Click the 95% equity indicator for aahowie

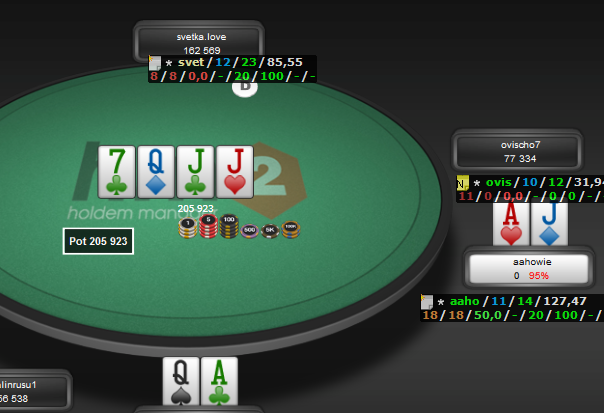coord(539,276)
